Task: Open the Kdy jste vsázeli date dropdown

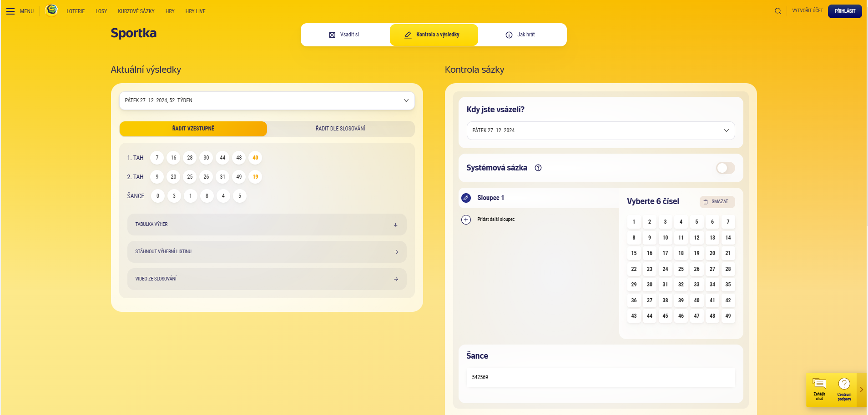Action: coord(601,130)
